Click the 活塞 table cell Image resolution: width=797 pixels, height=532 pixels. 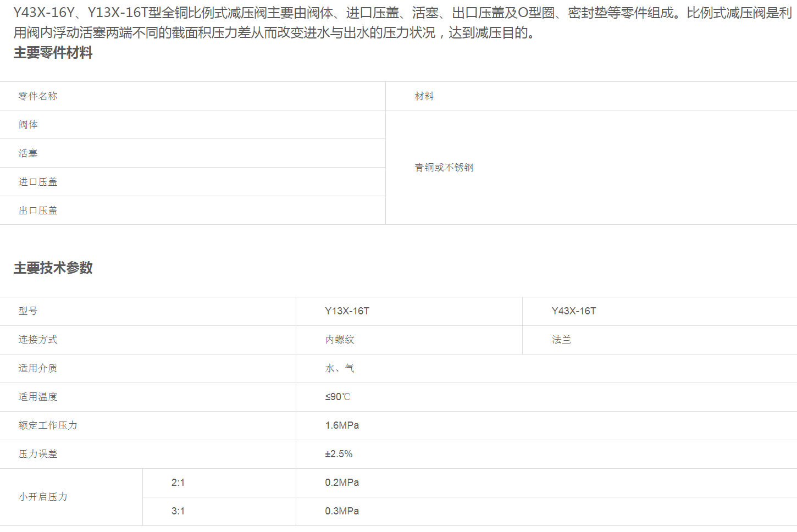point(28,153)
